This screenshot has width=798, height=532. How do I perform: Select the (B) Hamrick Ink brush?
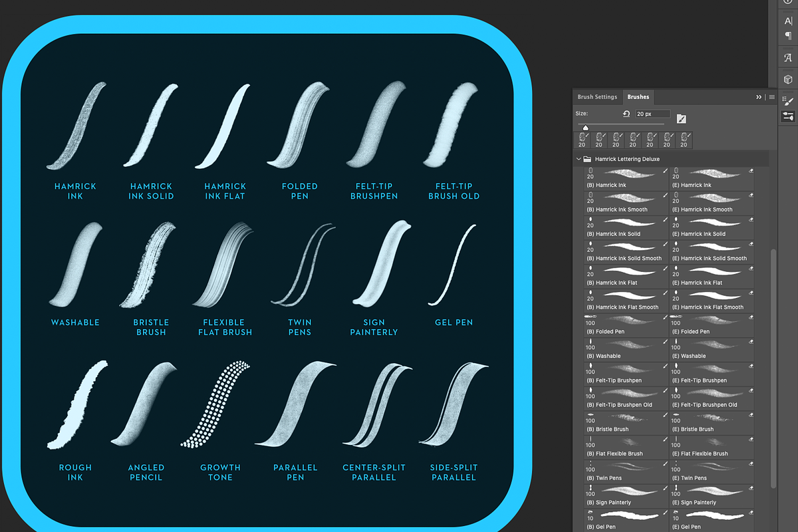[x=626, y=178]
